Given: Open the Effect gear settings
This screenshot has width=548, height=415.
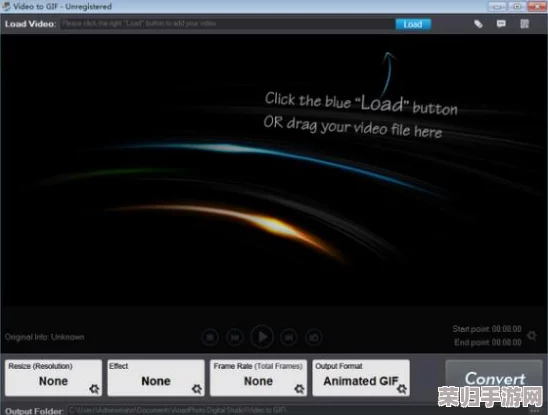Looking at the screenshot, I should (x=197, y=388).
